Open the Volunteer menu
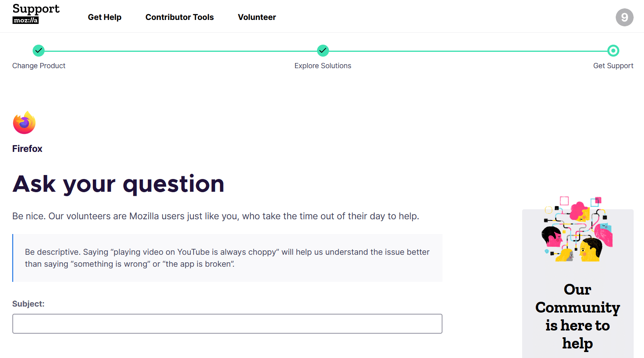Viewport: 644px width, 358px height. [257, 17]
